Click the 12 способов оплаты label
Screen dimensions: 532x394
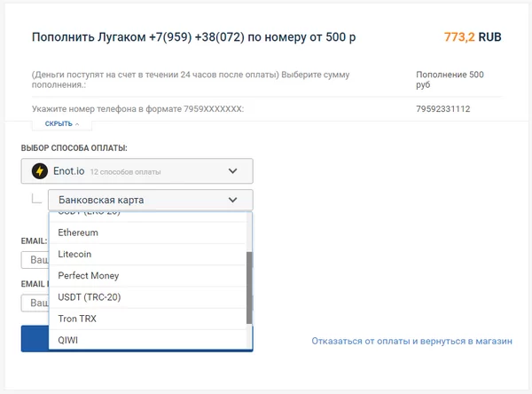125,171
